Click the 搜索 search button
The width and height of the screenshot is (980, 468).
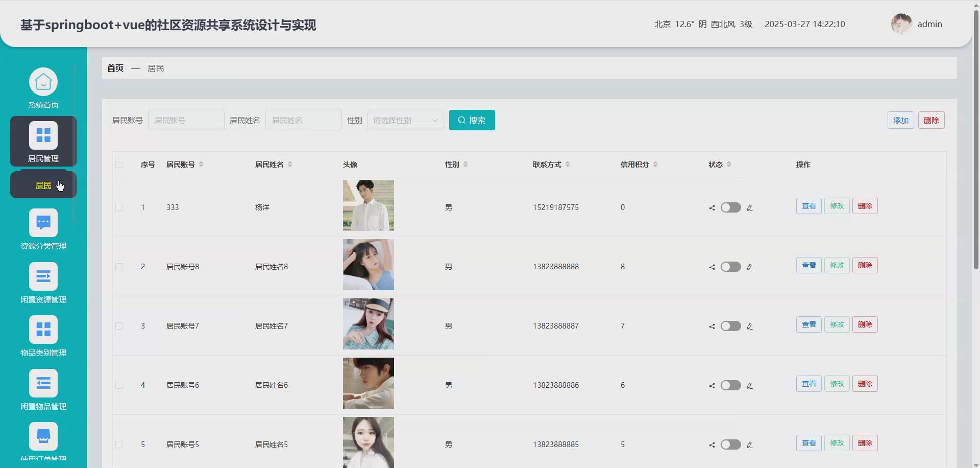(472, 120)
